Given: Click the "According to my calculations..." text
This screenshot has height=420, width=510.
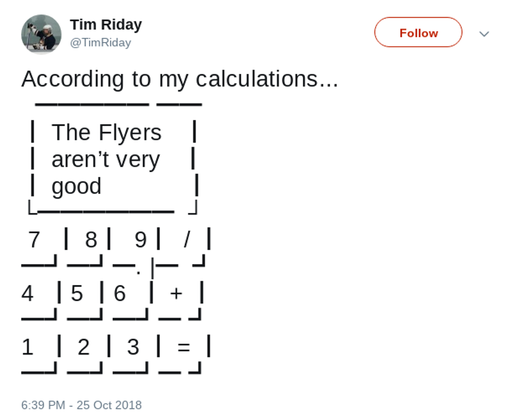Looking at the screenshot, I should click(x=180, y=79).
